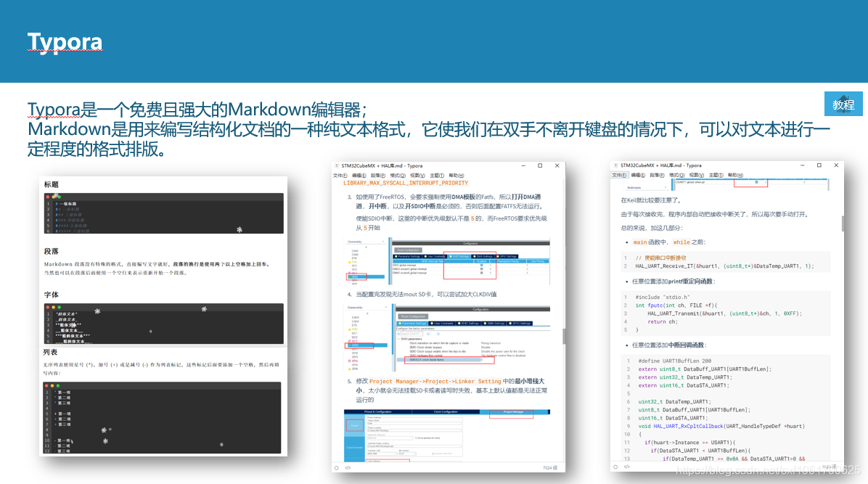Open 主题(T) menu in the UART code Typora window
The image size is (868, 484).
716,175
